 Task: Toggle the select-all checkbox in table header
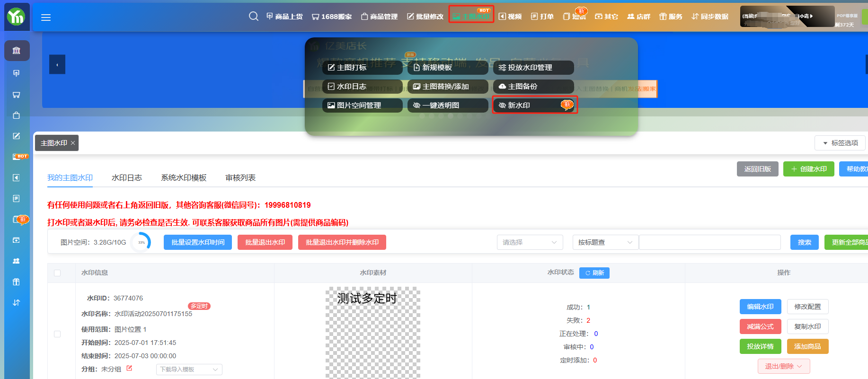pos(57,273)
